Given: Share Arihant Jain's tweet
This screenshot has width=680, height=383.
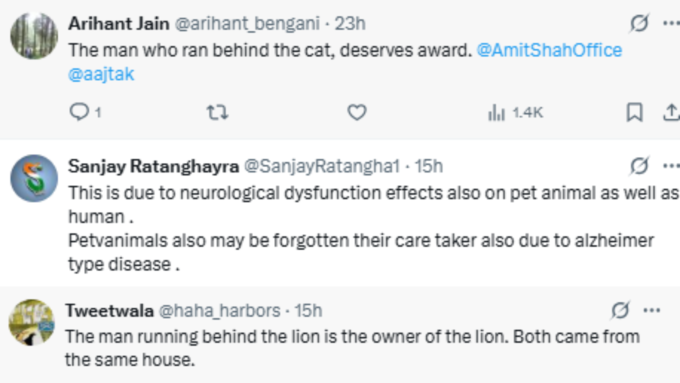Looking at the screenshot, I should click(671, 112).
